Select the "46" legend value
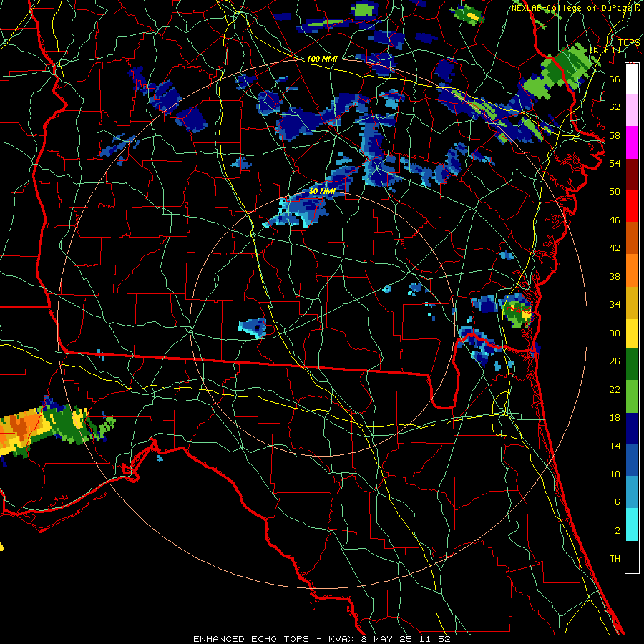The image size is (644, 644). [x=615, y=220]
